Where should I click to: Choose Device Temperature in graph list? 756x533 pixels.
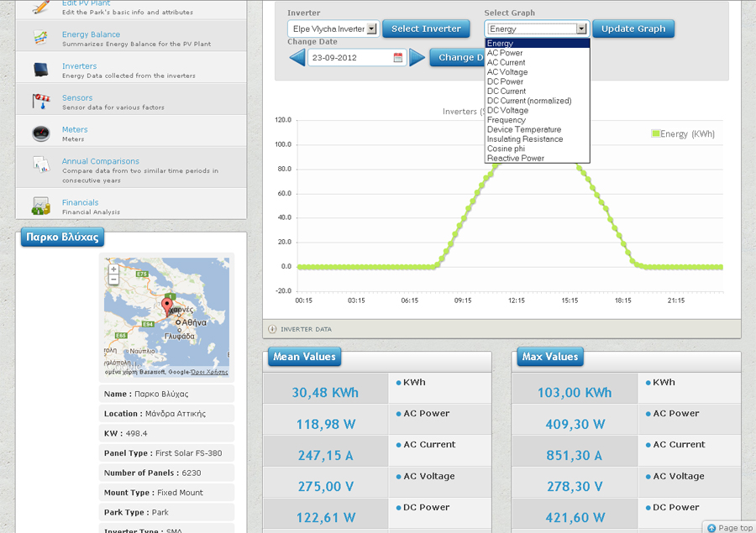524,129
